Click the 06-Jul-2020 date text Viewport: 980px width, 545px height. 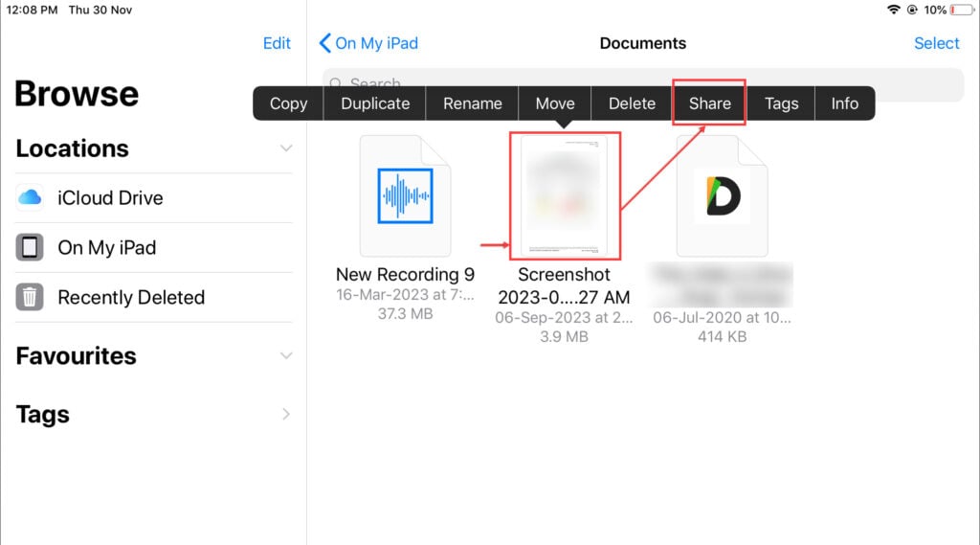722,318
